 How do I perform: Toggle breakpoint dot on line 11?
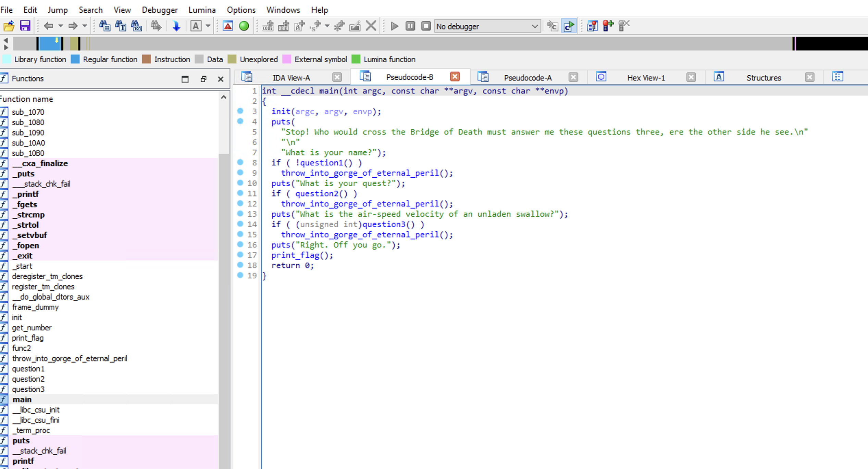tap(240, 193)
